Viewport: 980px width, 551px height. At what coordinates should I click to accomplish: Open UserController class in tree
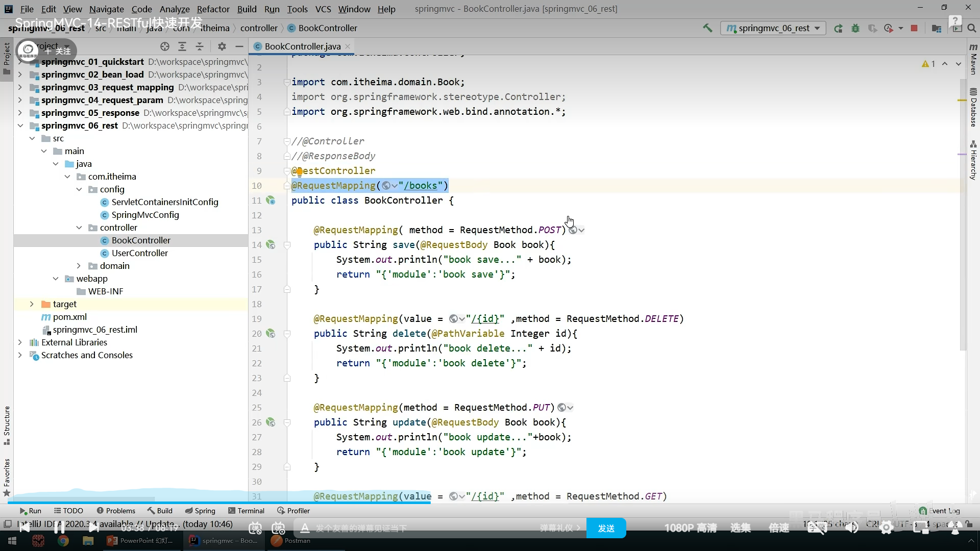[x=139, y=253]
